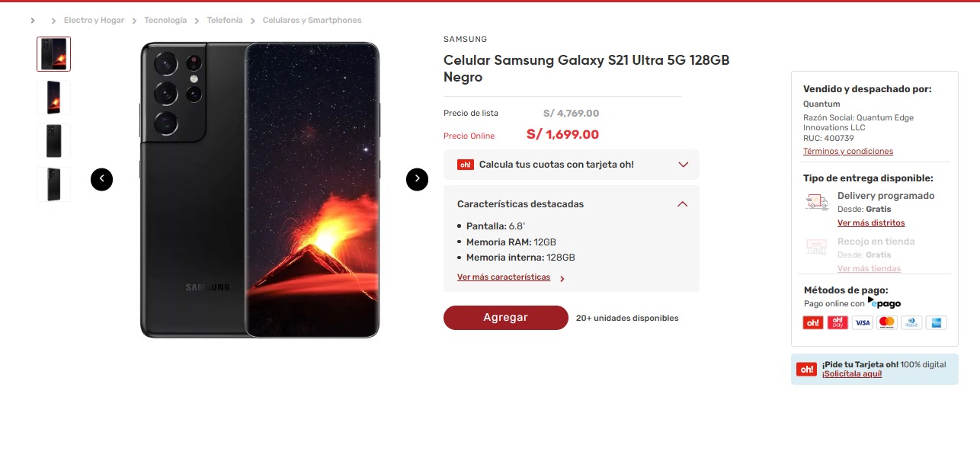Click the Agregar button

click(x=506, y=318)
